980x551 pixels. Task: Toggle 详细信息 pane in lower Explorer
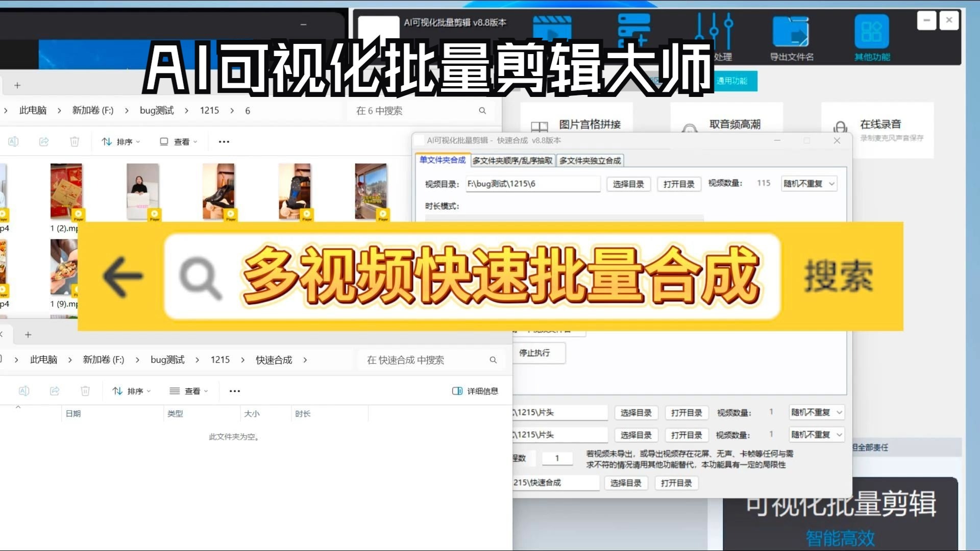coord(475,391)
